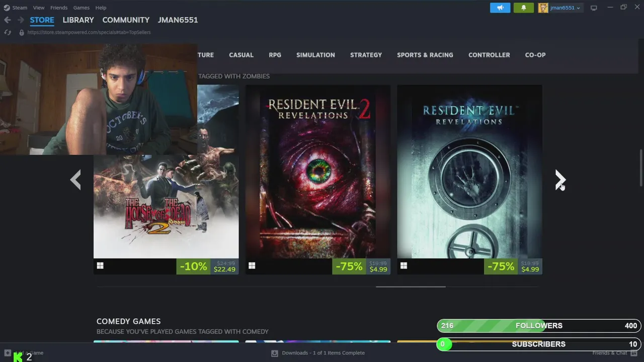The width and height of the screenshot is (644, 362).
Task: Open Friends & Chat
Action: (x=614, y=353)
